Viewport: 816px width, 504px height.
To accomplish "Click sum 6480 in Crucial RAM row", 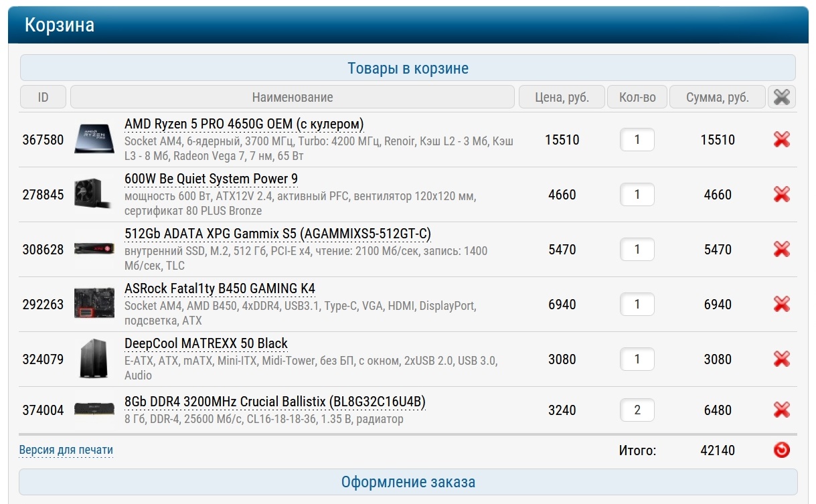I will click(718, 410).
